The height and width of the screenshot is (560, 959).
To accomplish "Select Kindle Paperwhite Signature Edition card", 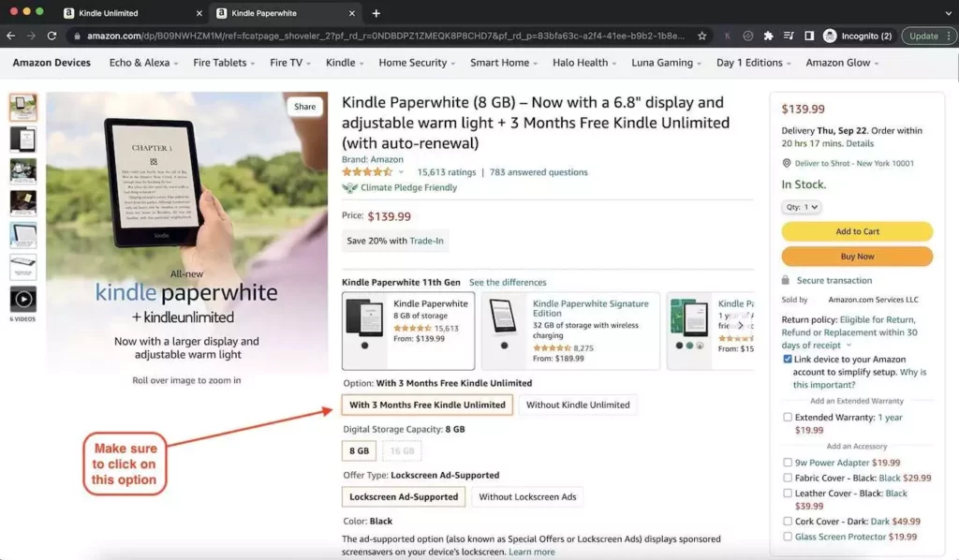I will 570,331.
